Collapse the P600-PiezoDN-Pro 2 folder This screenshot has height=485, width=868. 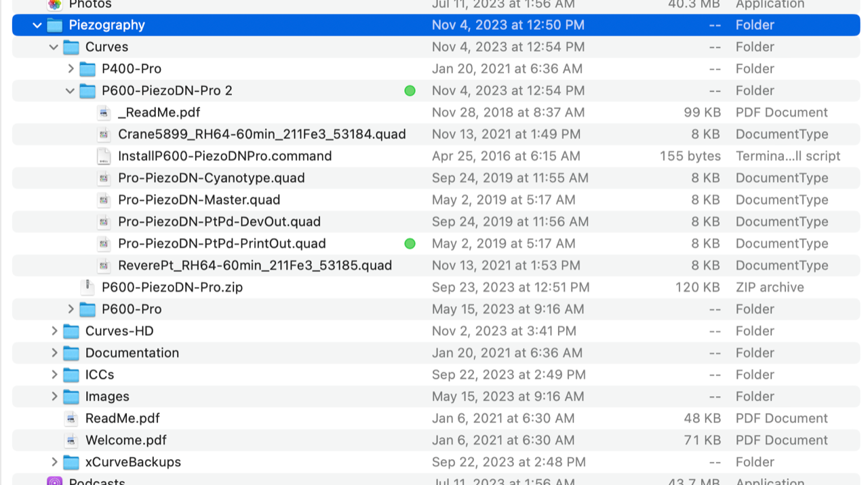click(x=70, y=90)
